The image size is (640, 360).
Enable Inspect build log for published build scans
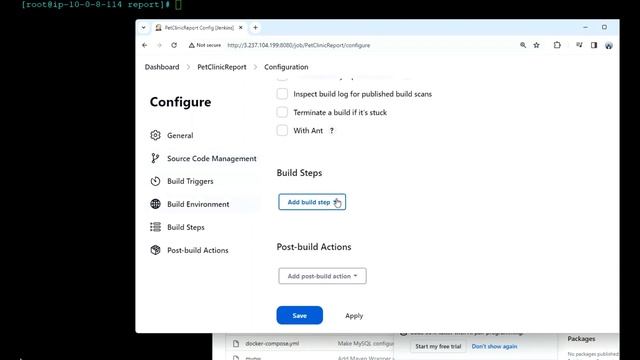pos(282,94)
